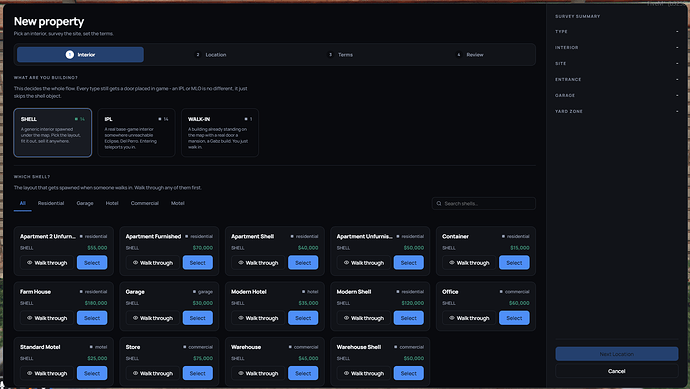
Task: Select the Apartment 2 Unfurnished shell
Action: (x=92, y=263)
